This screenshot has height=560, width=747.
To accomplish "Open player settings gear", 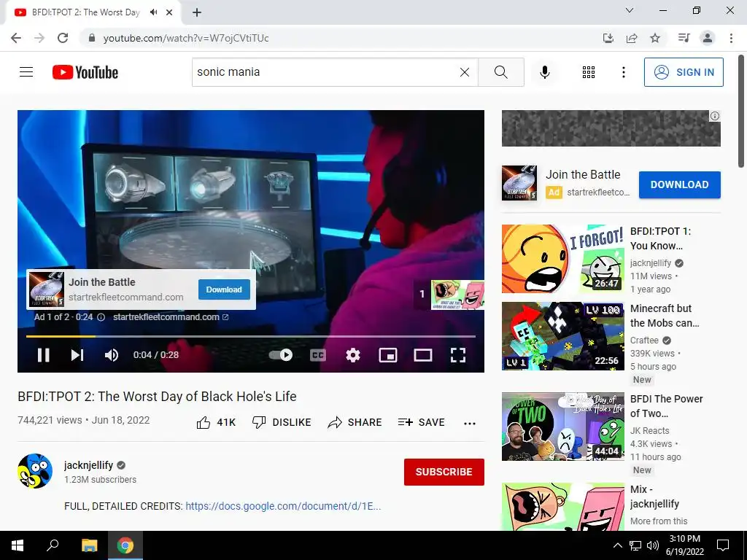I will (353, 355).
